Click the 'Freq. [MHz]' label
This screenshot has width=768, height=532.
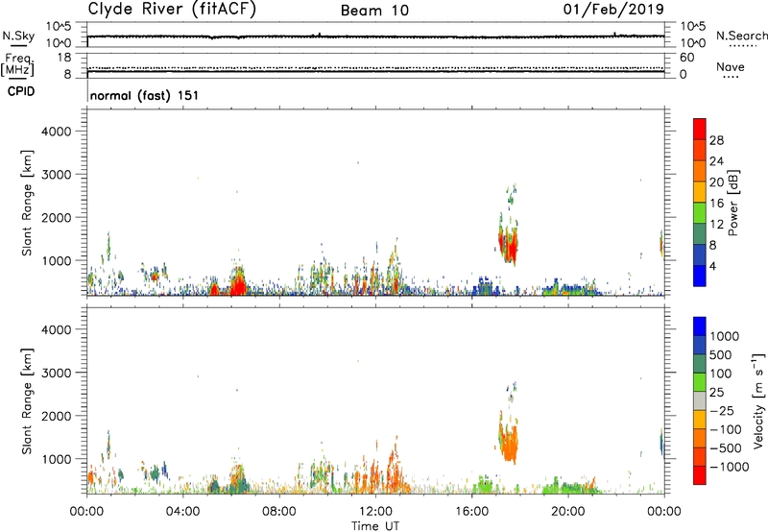pos(17,64)
